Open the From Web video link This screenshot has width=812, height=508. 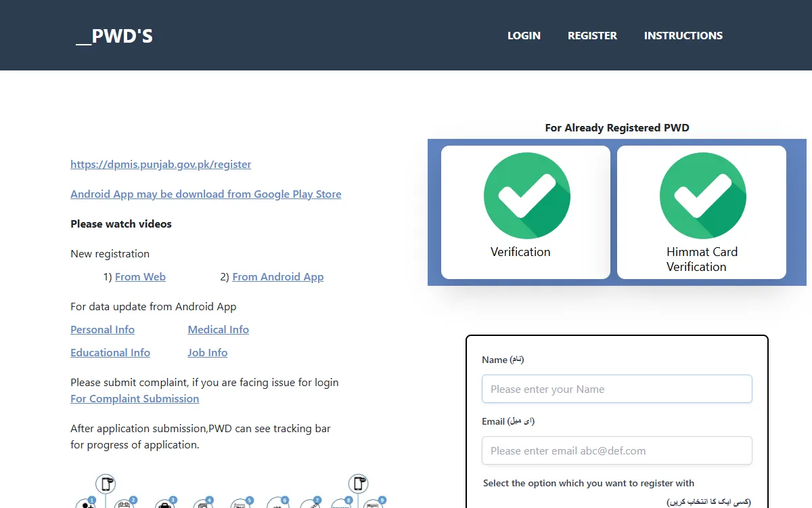tap(140, 276)
